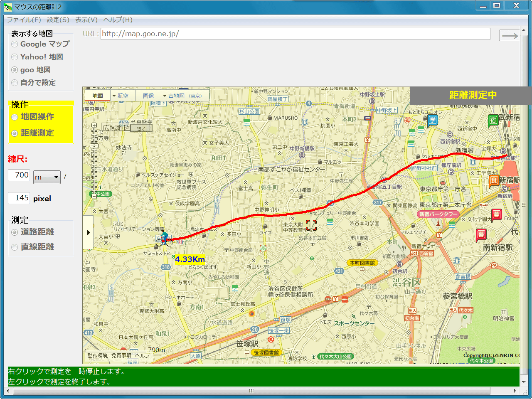The image size is (532, 399).
Task: Click the bicycle start marker on the route
Action: pyautogui.click(x=164, y=239)
